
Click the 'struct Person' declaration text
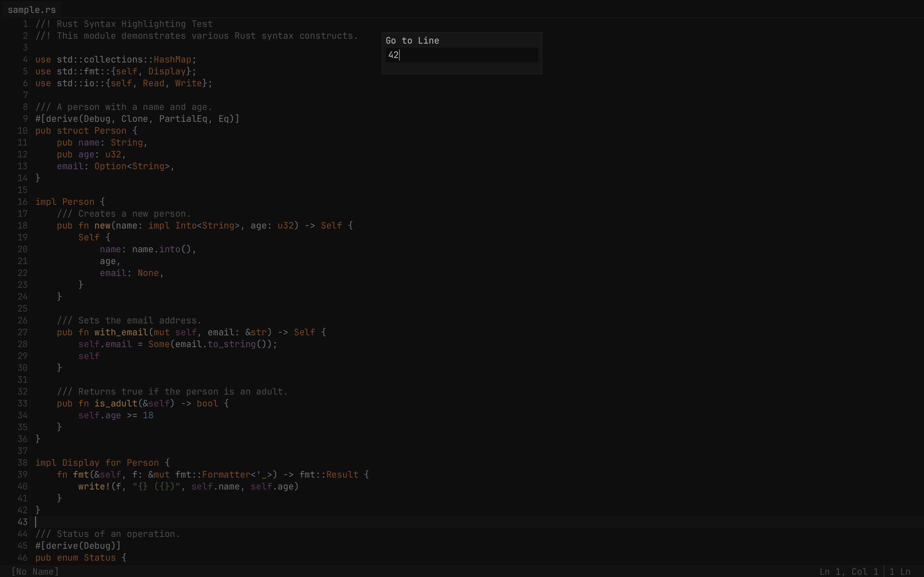click(92, 130)
